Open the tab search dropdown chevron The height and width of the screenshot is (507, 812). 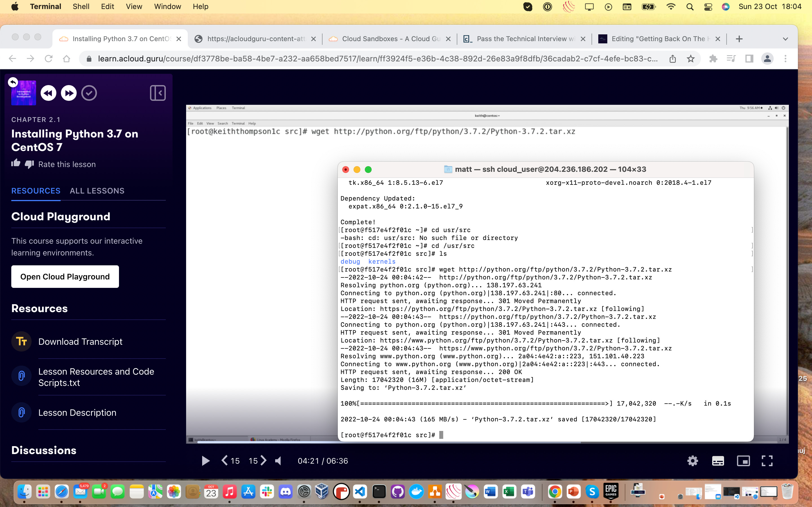click(x=785, y=39)
